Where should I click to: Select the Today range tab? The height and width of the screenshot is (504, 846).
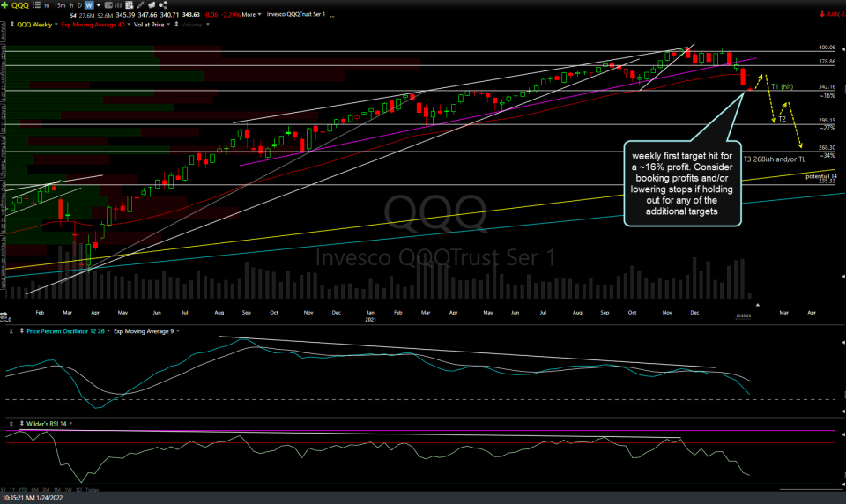pos(93,490)
